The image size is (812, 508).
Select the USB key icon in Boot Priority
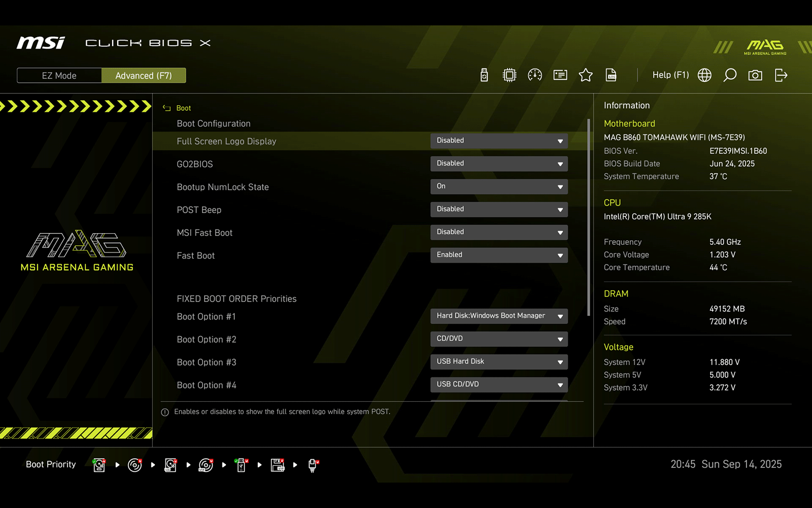(x=242, y=465)
